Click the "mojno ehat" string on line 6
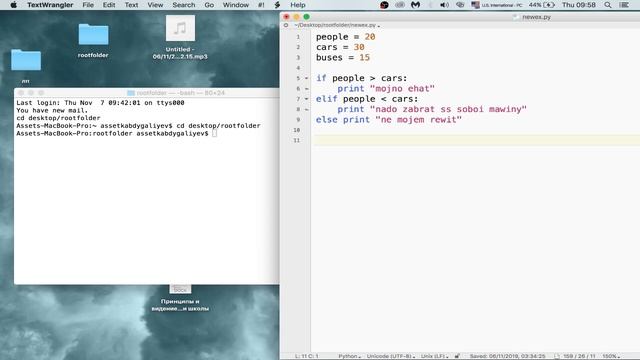The image size is (640, 360). click(x=402, y=89)
